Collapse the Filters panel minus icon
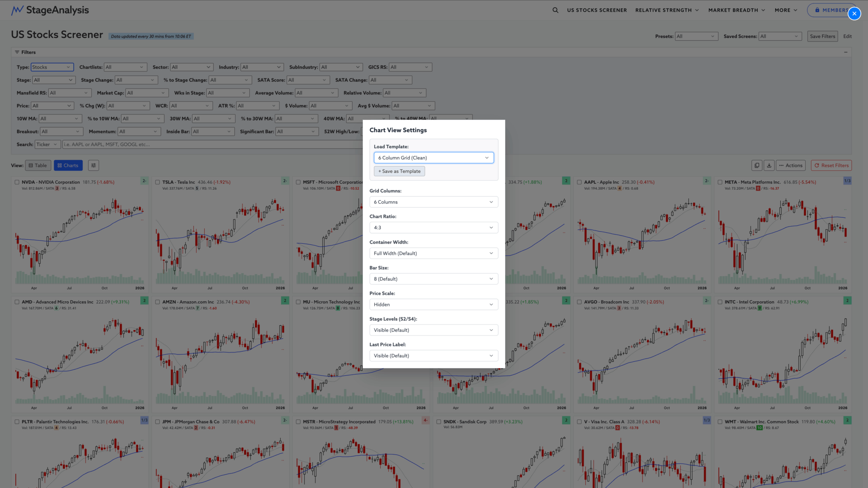Screen dimensions: 868x488 pos(846,53)
